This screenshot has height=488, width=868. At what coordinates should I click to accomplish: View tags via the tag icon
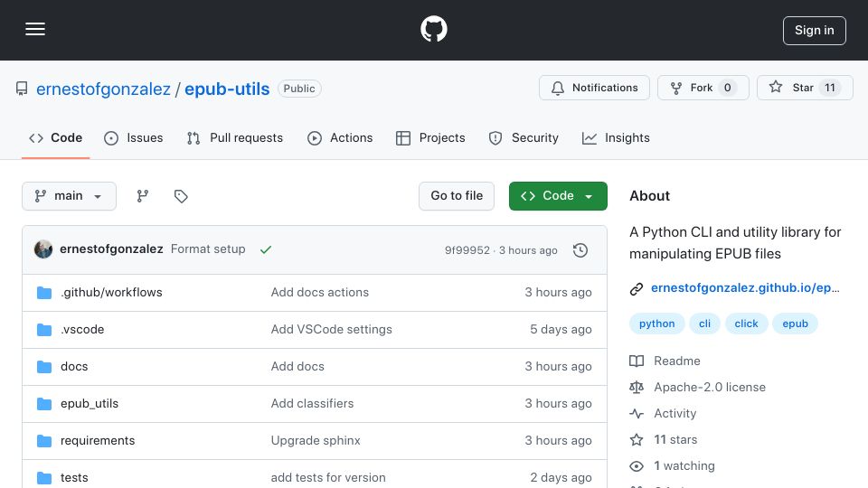pos(181,196)
